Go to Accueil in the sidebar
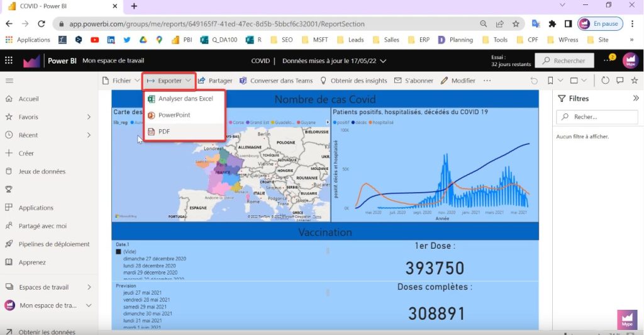Image resolution: width=644 pixels, height=335 pixels. point(28,99)
